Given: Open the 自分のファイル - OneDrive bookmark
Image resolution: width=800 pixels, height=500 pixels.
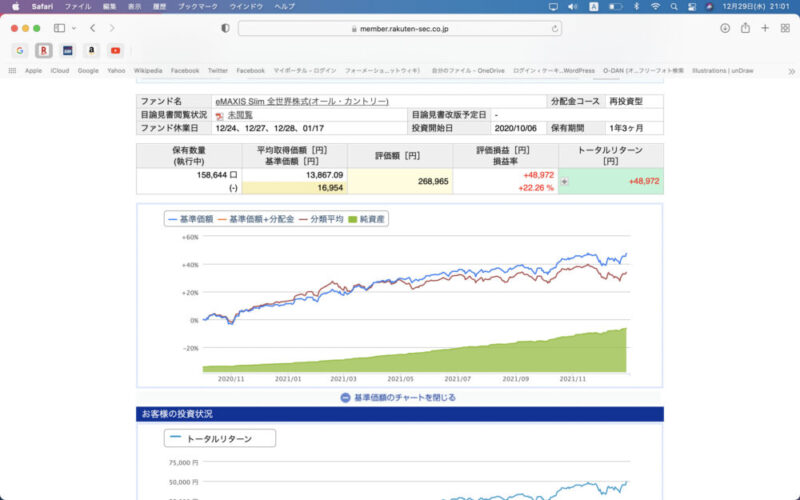Looking at the screenshot, I should 468,71.
